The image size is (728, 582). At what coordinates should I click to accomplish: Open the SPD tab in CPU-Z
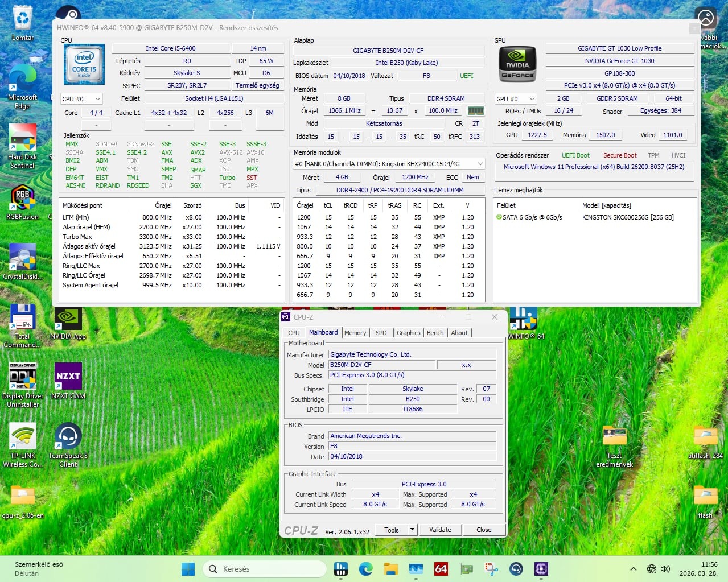[381, 333]
